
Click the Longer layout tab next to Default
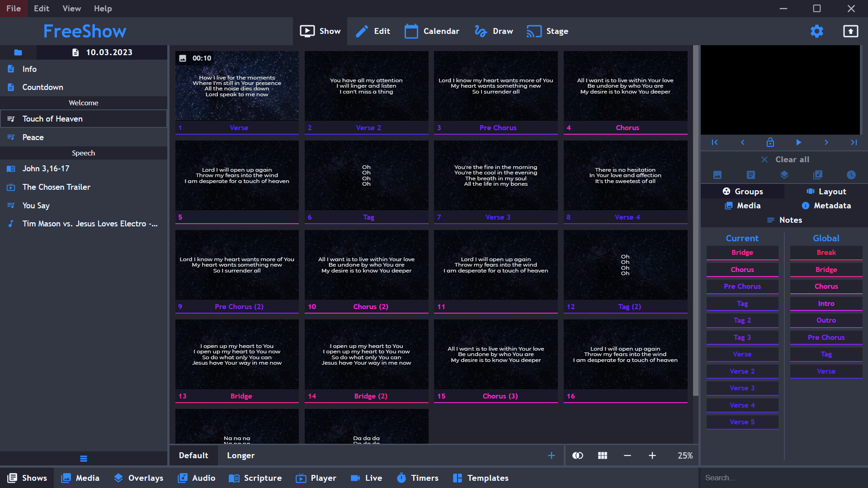(x=241, y=455)
